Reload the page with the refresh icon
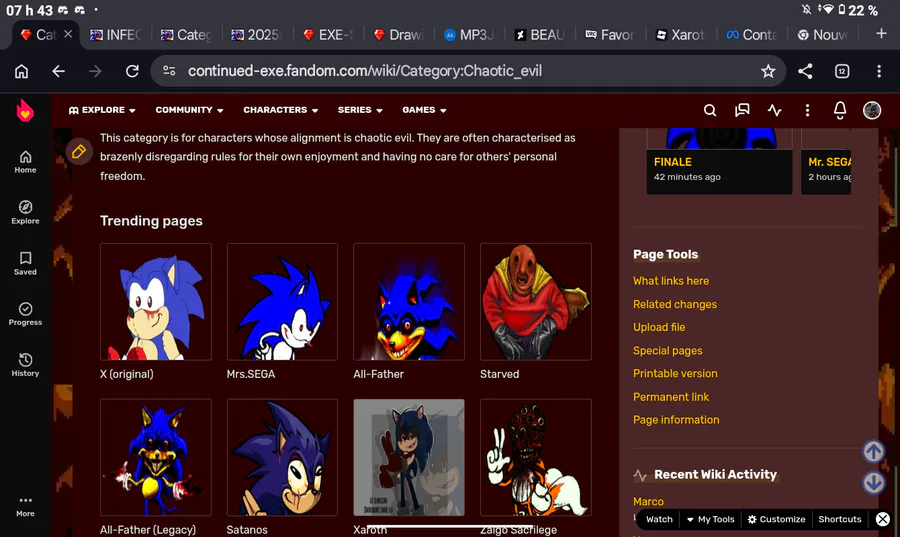Viewport: 900px width, 537px height. pyautogui.click(x=133, y=71)
